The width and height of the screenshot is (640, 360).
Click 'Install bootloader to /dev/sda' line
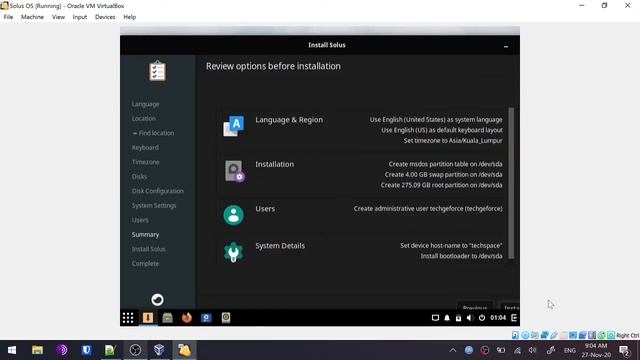[461, 256]
